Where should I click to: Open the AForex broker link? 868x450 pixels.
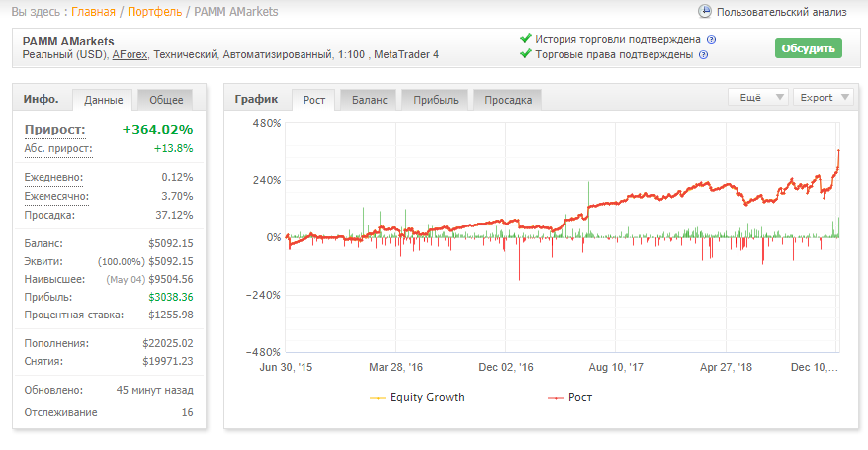point(130,54)
